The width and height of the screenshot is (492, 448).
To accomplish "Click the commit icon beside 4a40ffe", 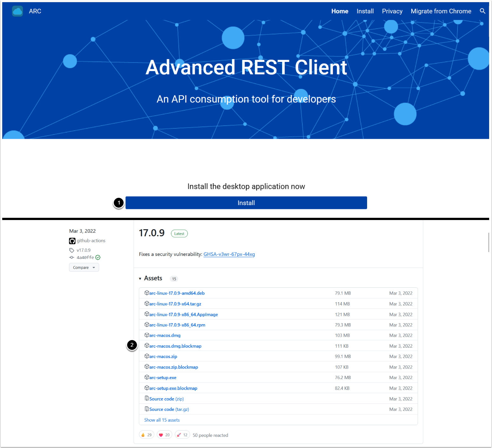I will coord(72,257).
